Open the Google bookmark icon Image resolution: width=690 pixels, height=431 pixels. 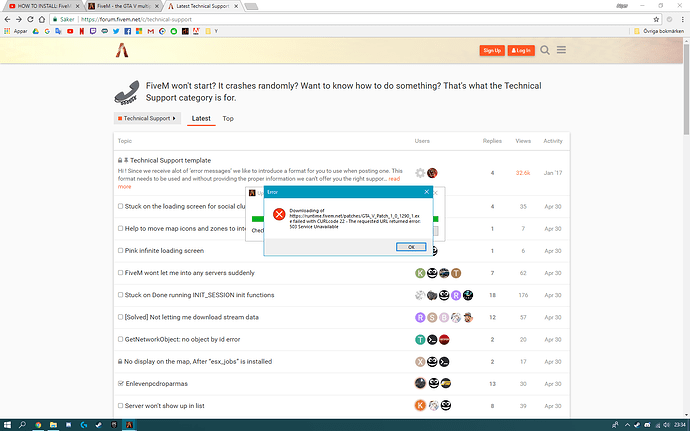tap(47, 31)
